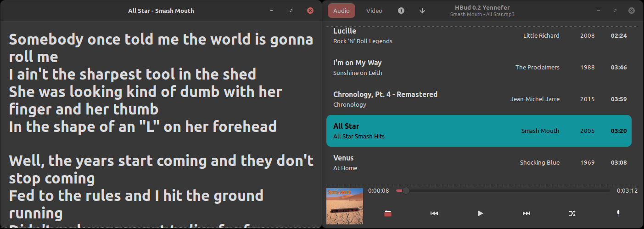The height and width of the screenshot is (229, 644).
Task: Select the Venus track
Action: point(479,163)
